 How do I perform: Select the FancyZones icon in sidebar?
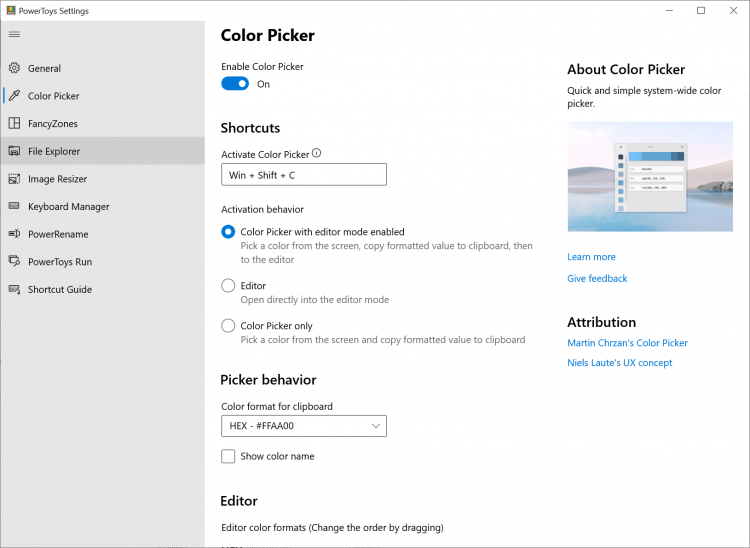point(14,124)
